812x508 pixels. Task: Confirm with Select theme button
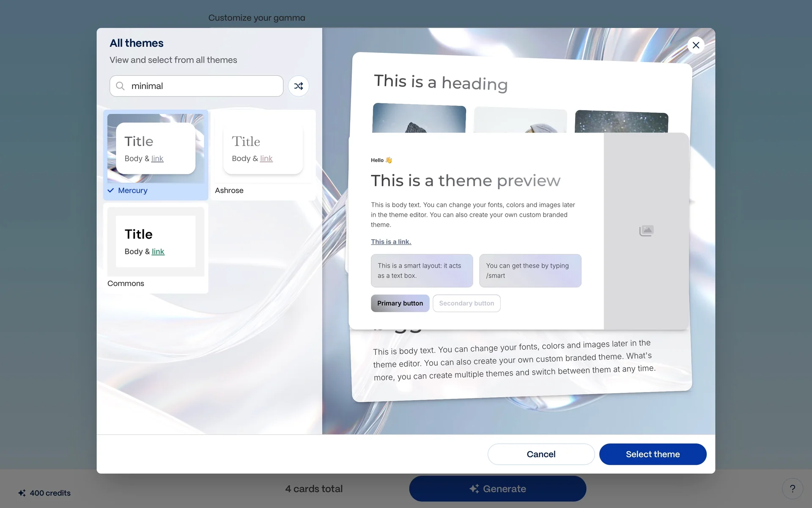[x=653, y=454]
